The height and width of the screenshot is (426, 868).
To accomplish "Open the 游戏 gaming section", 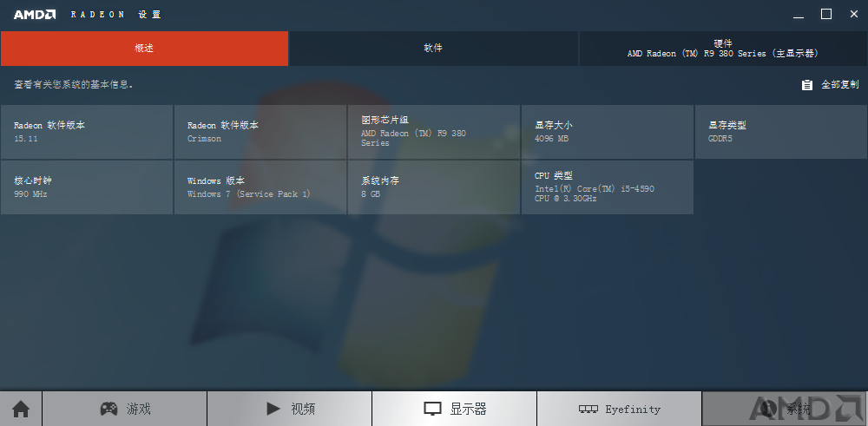I will coord(124,410).
